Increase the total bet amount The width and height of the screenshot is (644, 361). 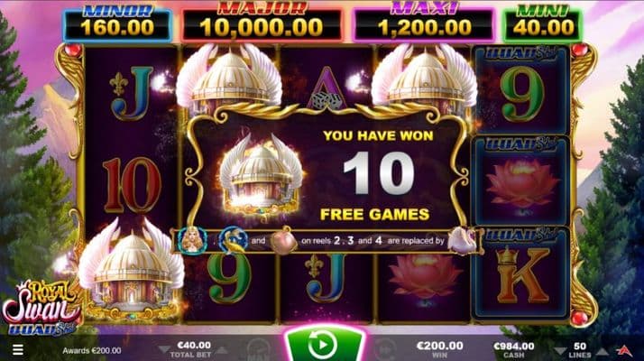(x=222, y=350)
